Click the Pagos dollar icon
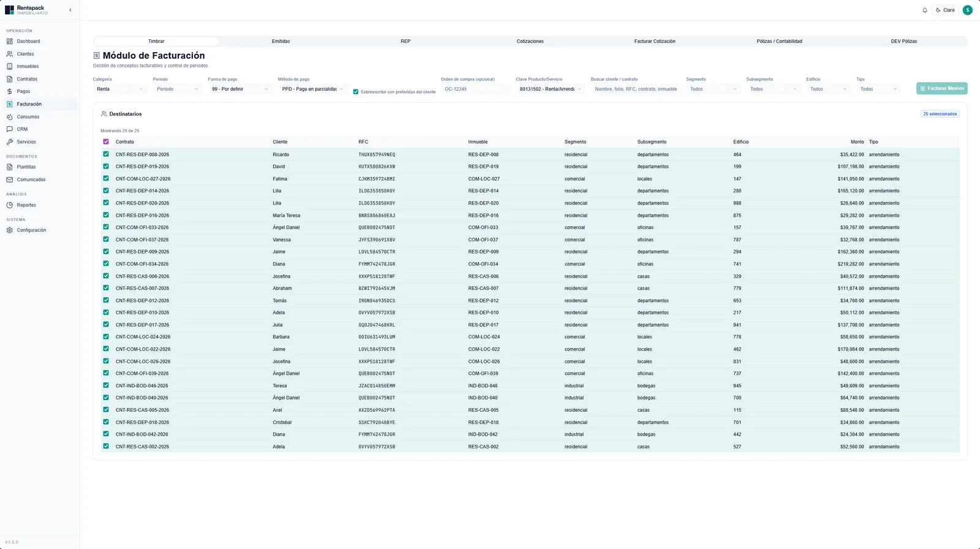This screenshot has height=549, width=980. (10, 91)
